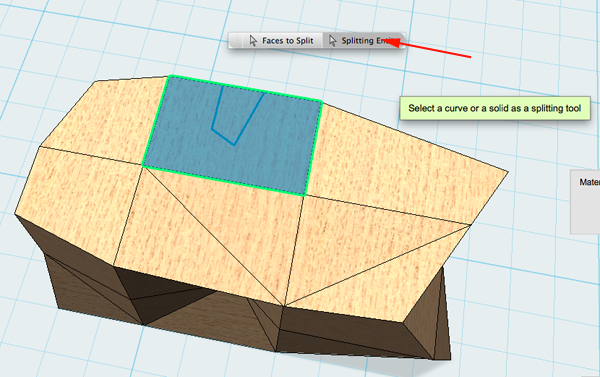Image resolution: width=600 pixels, height=377 pixels.
Task: Select the Faces to Split option
Action: [x=282, y=41]
